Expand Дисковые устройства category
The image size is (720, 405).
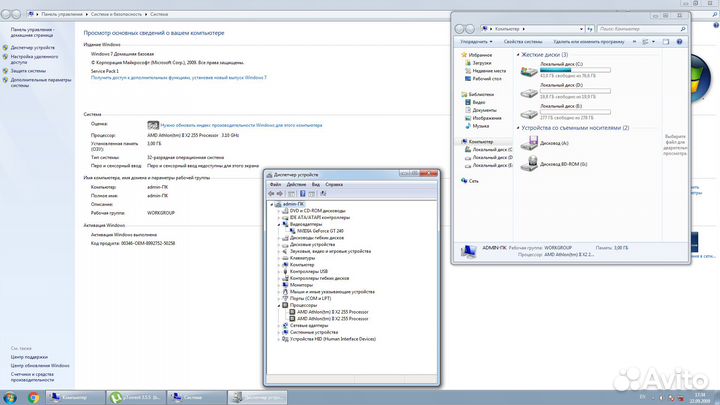279,245
